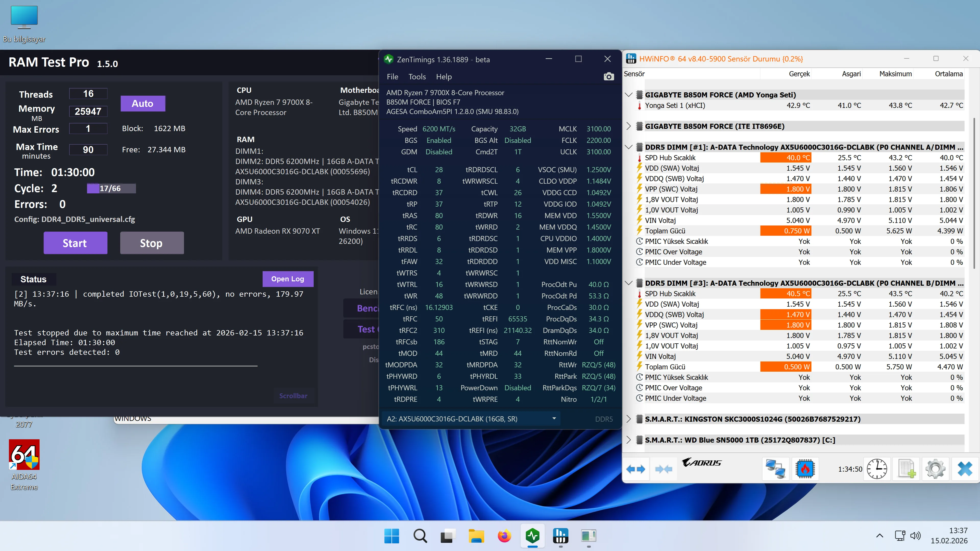Click thermometer icon of DIMM #3 SPD Hub Sıcaklık
The image size is (980, 551).
(x=640, y=294)
